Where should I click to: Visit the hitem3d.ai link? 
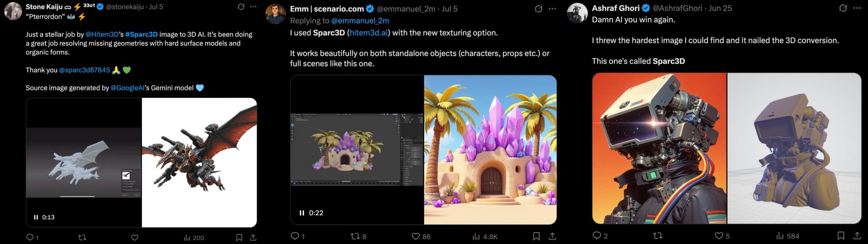pyautogui.click(x=368, y=33)
